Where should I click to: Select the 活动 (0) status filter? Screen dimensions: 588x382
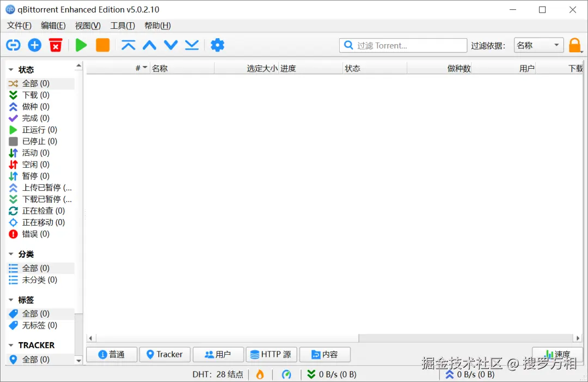(x=41, y=153)
